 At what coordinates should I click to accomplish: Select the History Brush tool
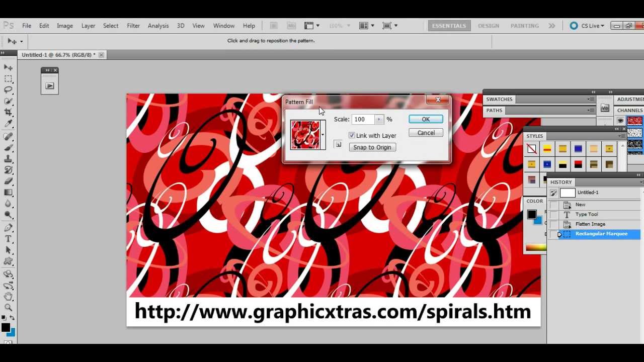8,169
